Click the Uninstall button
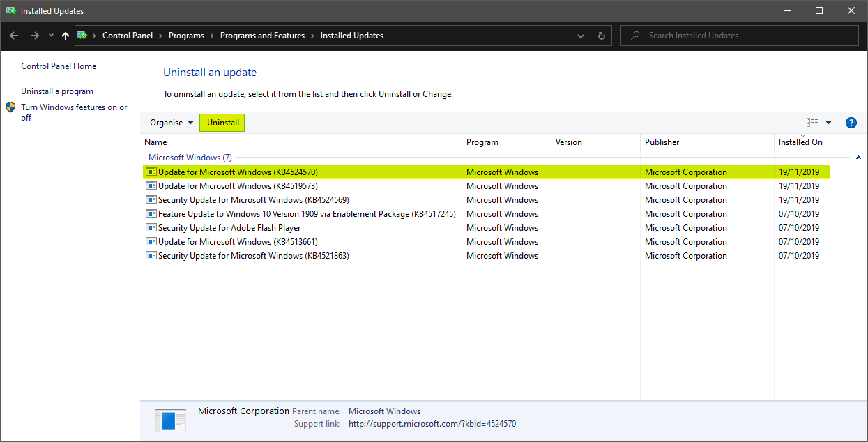Image resolution: width=868 pixels, height=442 pixels. pyautogui.click(x=223, y=123)
